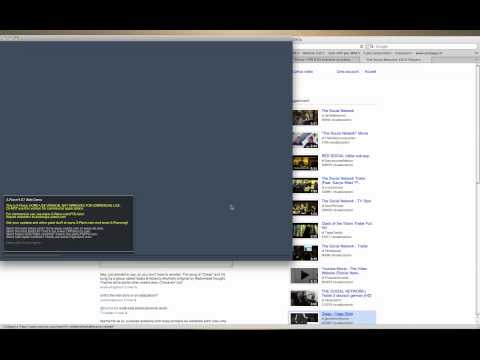Click the "Clash of the Titans" video thumbnail
Screen dimensions: 480x360
(305, 230)
